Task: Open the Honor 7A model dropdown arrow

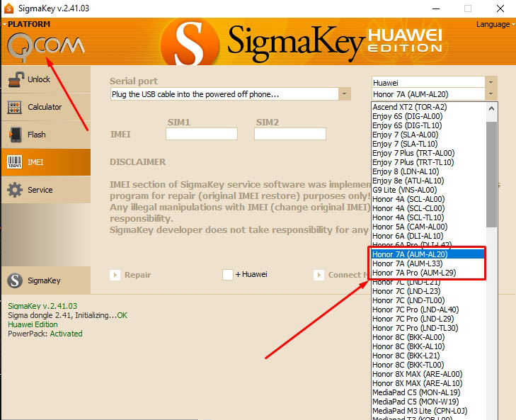Action: coord(491,94)
